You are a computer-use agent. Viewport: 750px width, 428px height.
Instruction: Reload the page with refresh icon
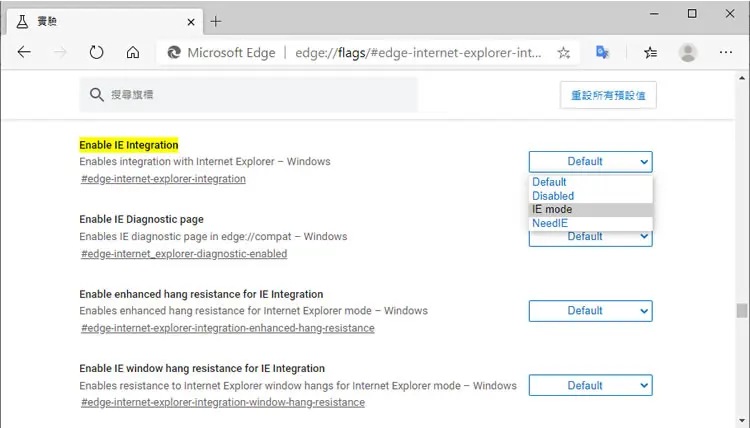click(x=96, y=52)
